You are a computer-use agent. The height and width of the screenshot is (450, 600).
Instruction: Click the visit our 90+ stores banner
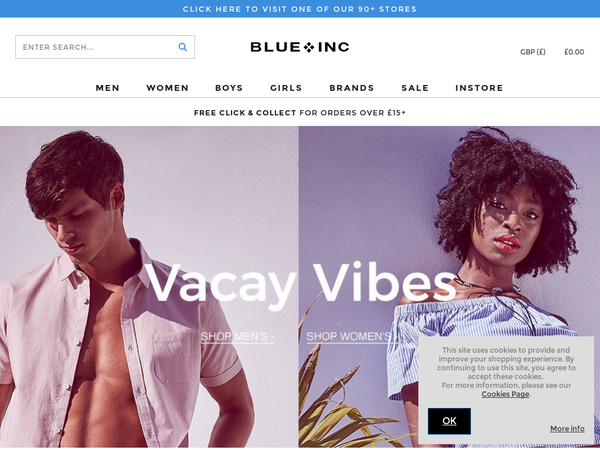[x=300, y=9]
